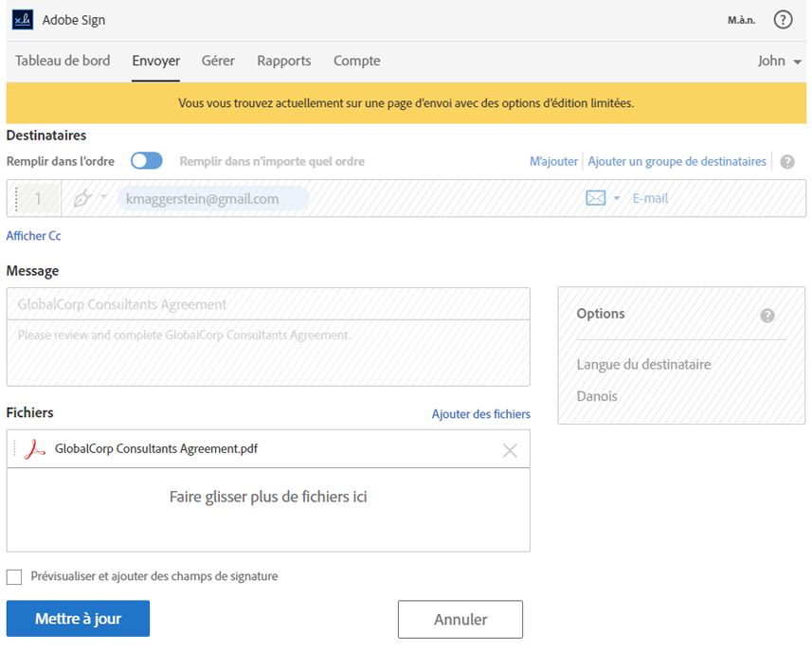Click the M.à.n. header link
Screen dimensions: 812x654
[741, 20]
